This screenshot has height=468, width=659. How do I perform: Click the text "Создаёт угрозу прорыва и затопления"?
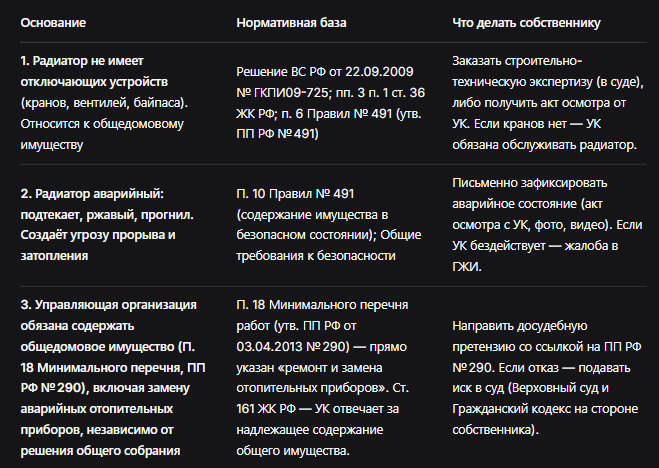(98, 245)
